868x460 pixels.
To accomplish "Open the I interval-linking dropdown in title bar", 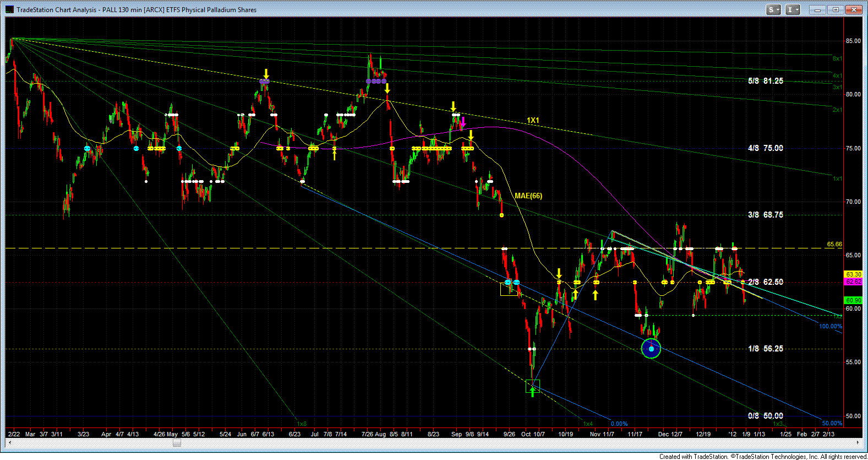I will pyautogui.click(x=793, y=9).
